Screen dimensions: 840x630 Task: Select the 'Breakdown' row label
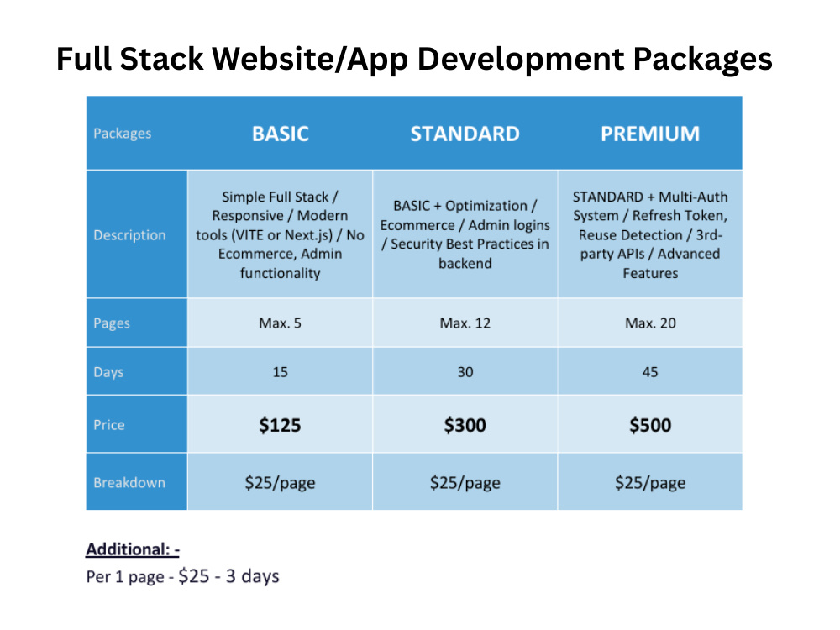tap(137, 481)
